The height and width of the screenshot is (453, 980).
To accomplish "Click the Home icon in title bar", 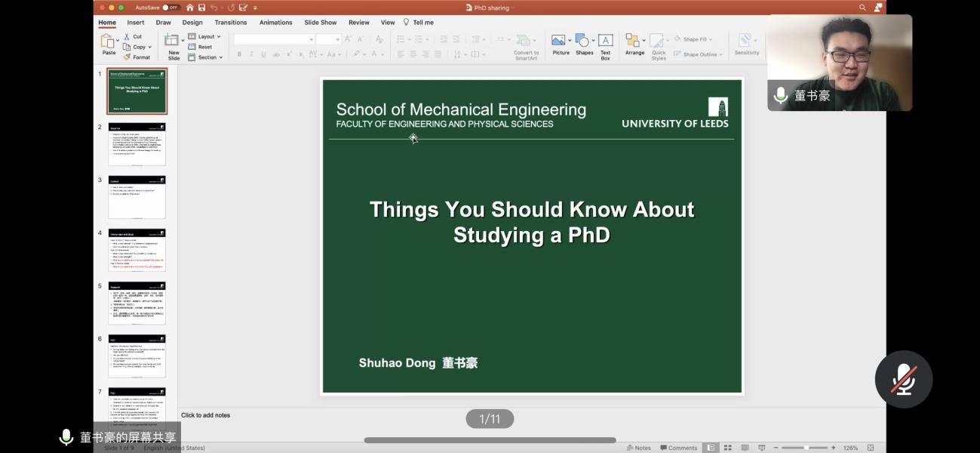I will click(190, 8).
